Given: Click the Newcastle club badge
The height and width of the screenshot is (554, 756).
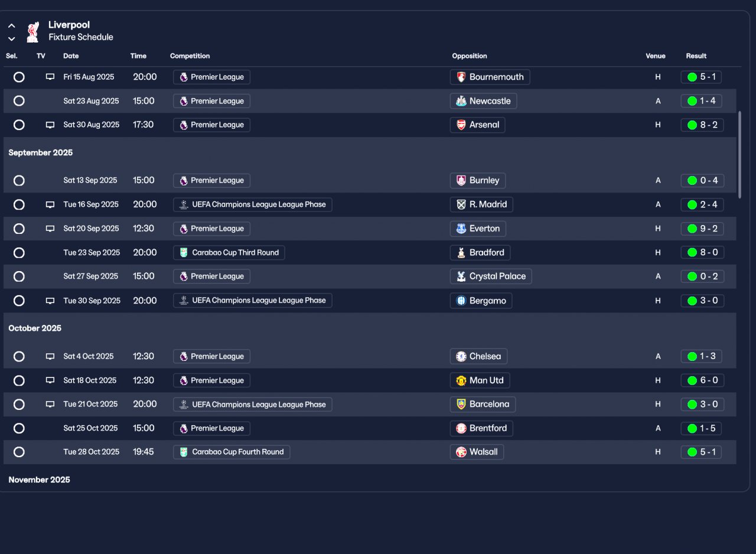Looking at the screenshot, I should [x=461, y=101].
